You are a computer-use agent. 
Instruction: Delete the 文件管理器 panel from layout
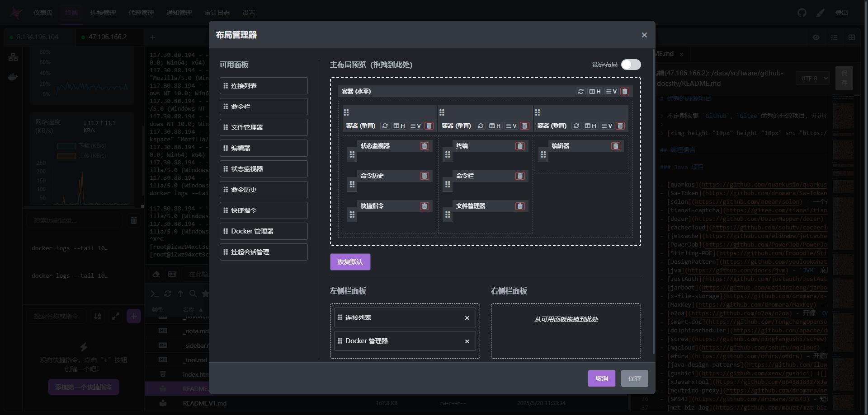520,206
